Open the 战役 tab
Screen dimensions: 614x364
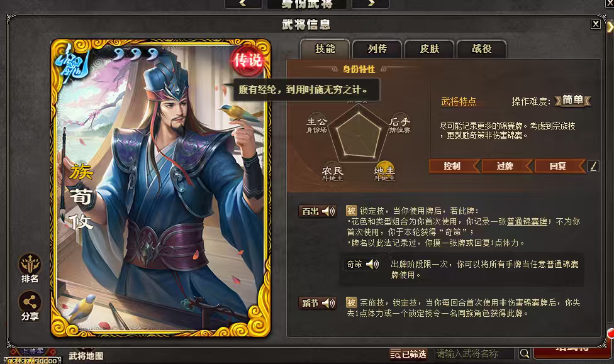481,49
